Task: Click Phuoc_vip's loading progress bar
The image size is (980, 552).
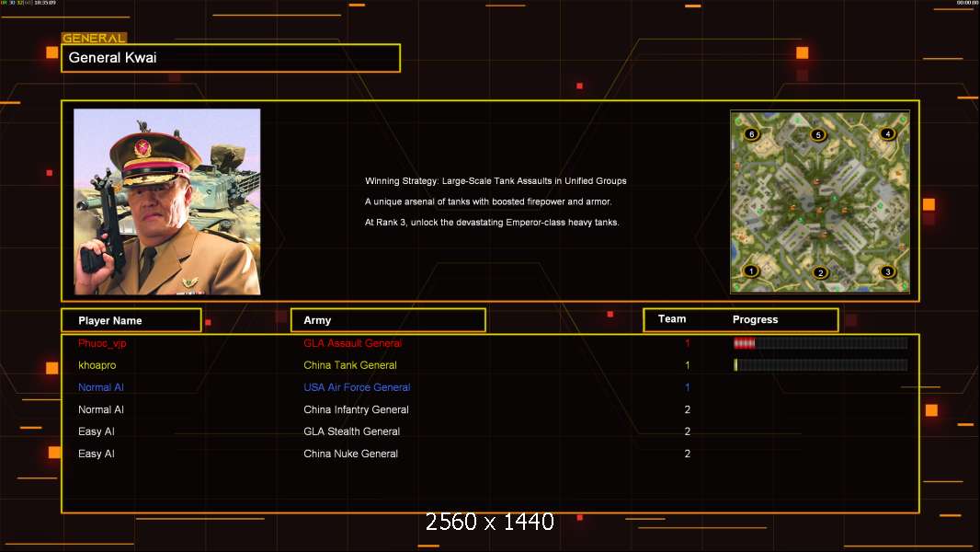Action: (x=821, y=342)
